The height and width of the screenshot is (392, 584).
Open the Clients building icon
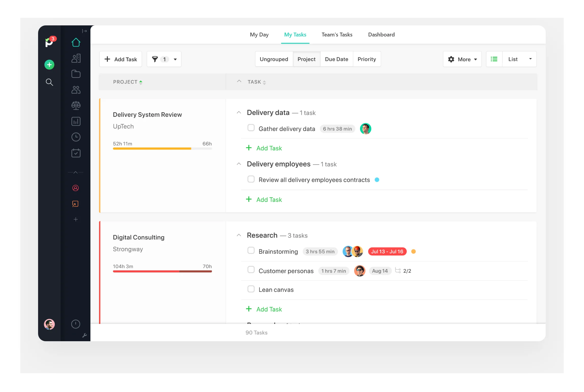pyautogui.click(x=76, y=58)
